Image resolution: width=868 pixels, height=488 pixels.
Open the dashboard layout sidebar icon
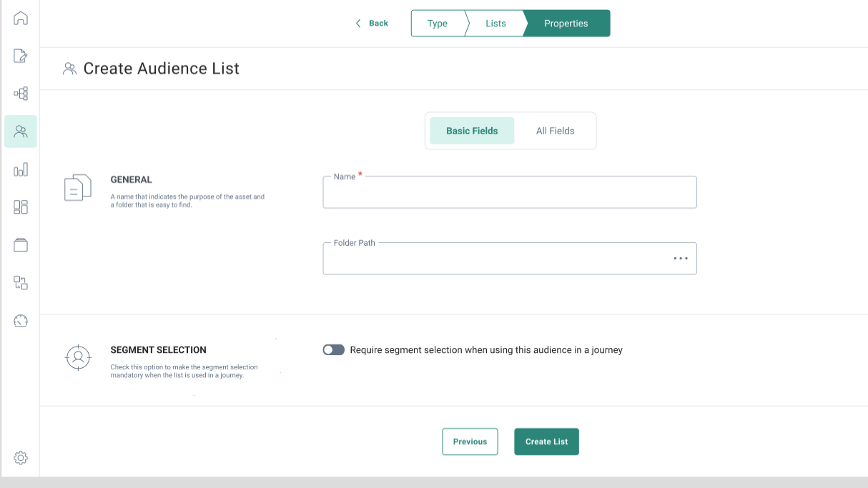(21, 207)
